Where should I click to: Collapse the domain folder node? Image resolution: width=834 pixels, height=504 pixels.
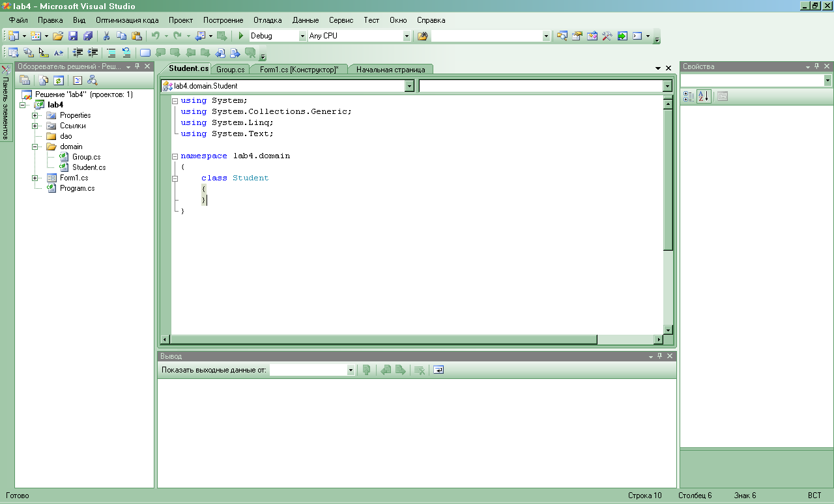pyautogui.click(x=35, y=147)
